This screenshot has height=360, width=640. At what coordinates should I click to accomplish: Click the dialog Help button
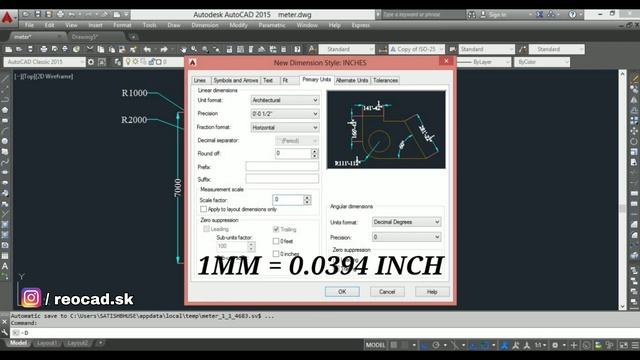pyautogui.click(x=432, y=292)
